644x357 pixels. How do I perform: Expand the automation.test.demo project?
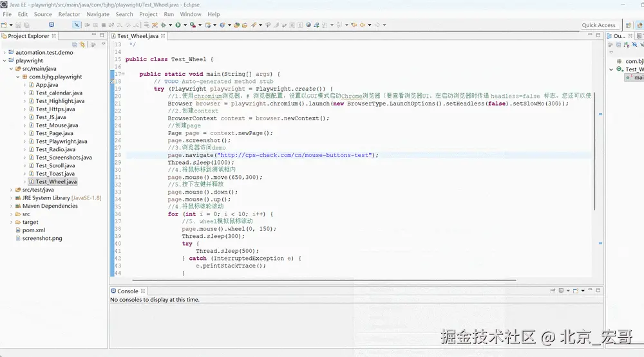(x=5, y=53)
